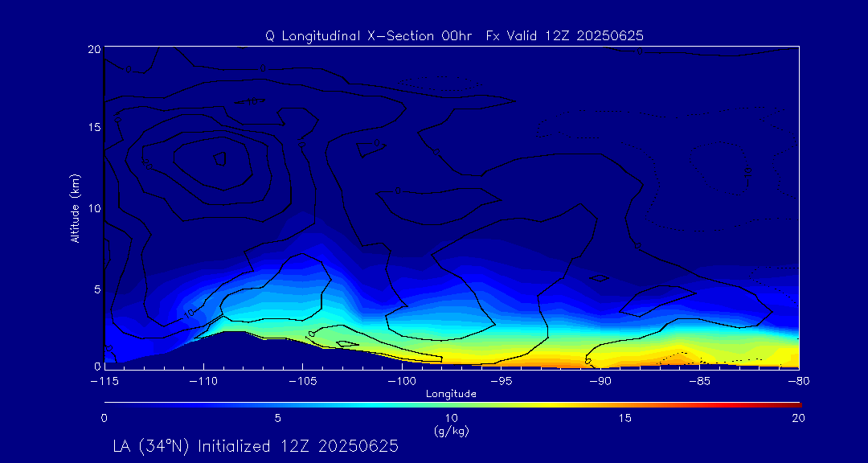Click colorbar scale label 10

point(452,419)
